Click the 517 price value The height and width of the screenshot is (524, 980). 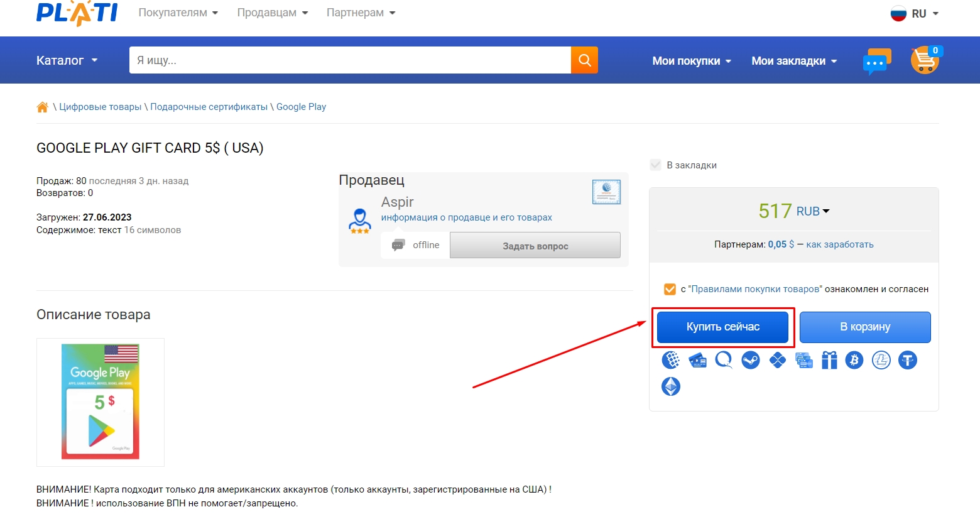click(x=775, y=211)
